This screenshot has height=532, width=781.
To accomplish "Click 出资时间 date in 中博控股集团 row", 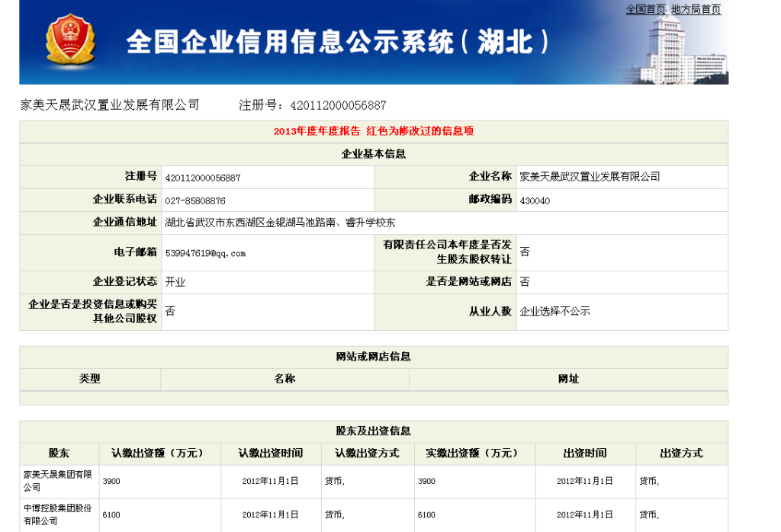I will click(585, 514).
